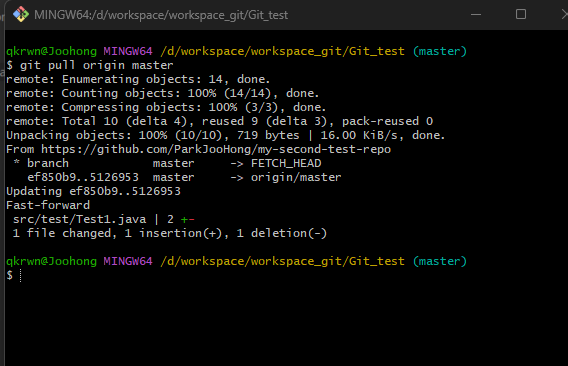Screen dimensions: 568x366
Task: Click the 'origin/master' text
Action: pos(296,177)
